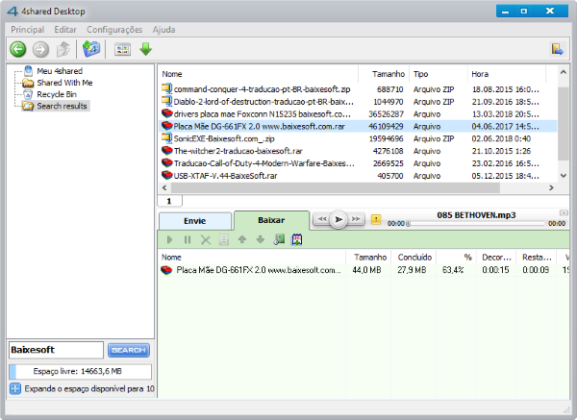
Task: Click the Baixesoft search input field
Action: 56,350
